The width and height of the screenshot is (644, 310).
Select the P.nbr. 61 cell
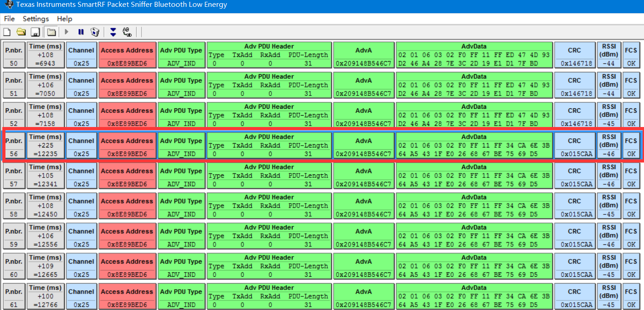[x=14, y=296]
